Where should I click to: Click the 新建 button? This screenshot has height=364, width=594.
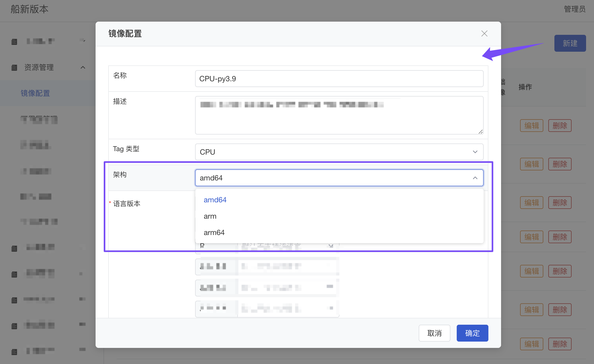pos(570,43)
